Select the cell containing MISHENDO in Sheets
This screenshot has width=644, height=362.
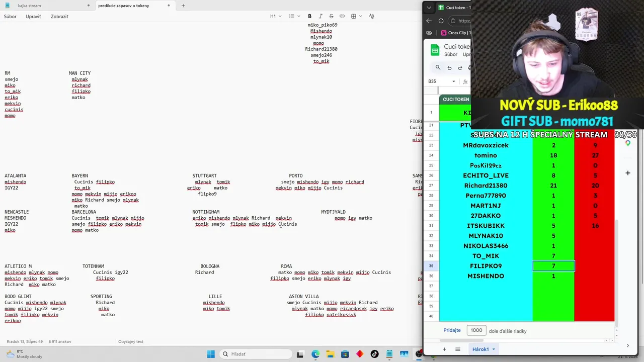[486, 276]
